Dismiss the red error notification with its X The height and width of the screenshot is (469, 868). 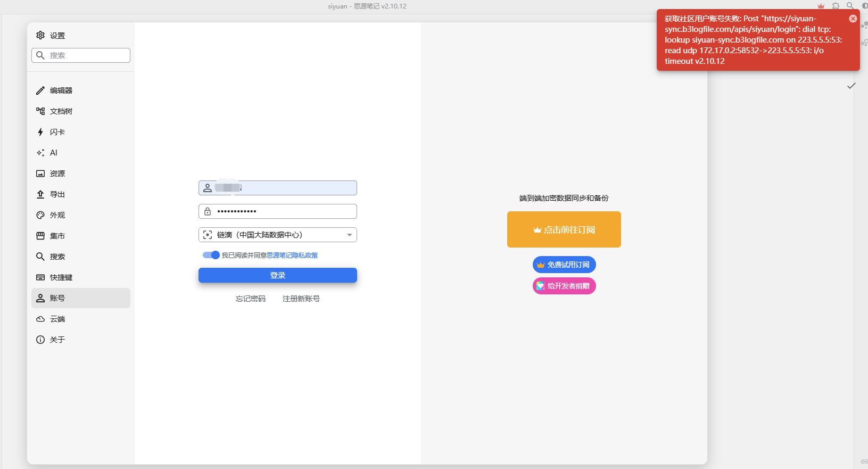point(853,19)
